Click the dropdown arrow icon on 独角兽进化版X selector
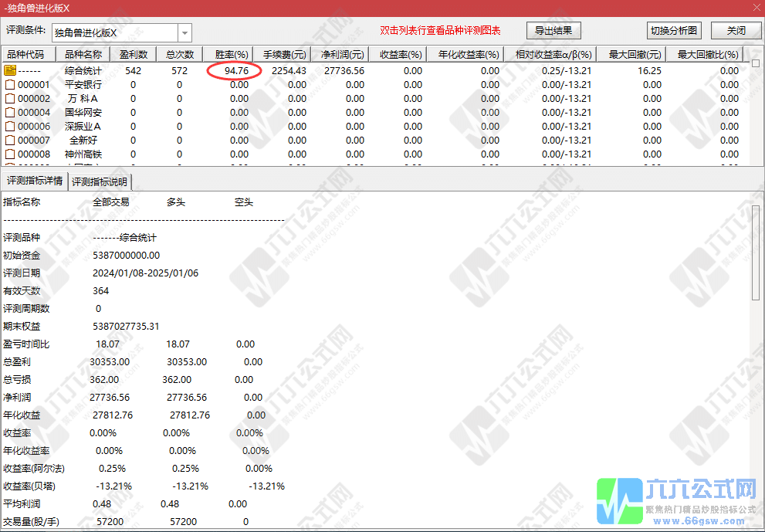 pyautogui.click(x=184, y=32)
